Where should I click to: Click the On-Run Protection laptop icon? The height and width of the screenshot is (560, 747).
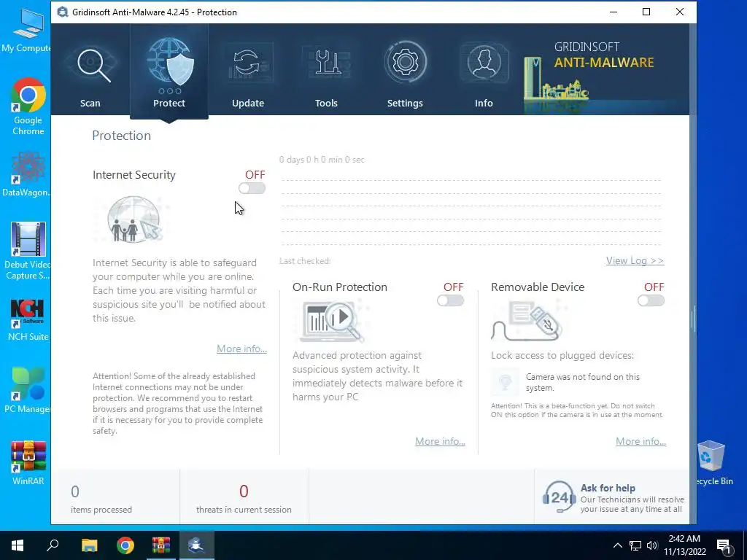pos(332,321)
